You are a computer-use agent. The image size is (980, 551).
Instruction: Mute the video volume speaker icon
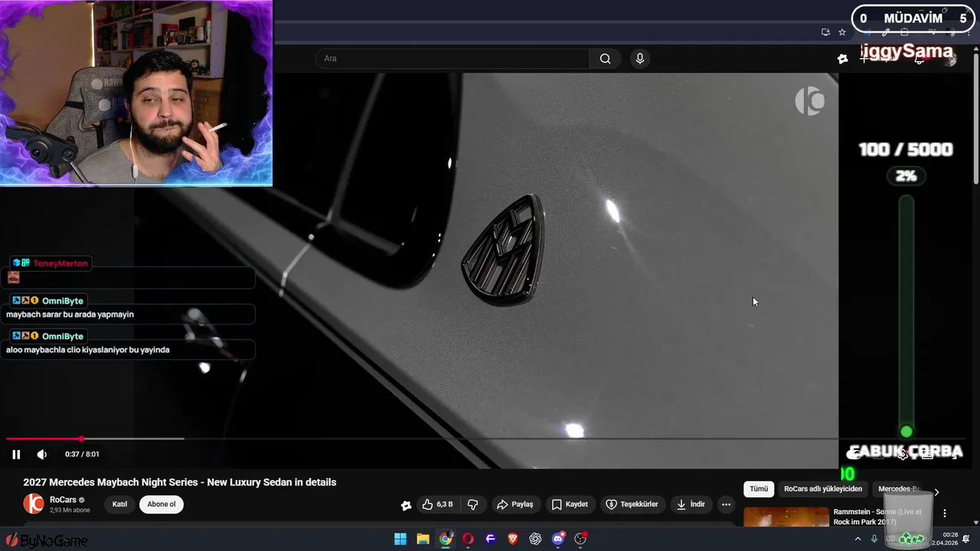(x=42, y=455)
